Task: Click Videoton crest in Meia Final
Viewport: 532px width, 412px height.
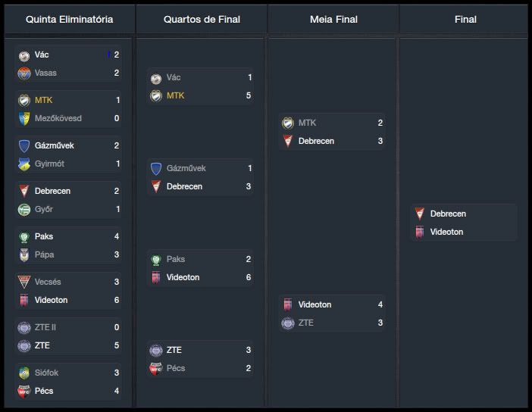Action: click(x=288, y=305)
